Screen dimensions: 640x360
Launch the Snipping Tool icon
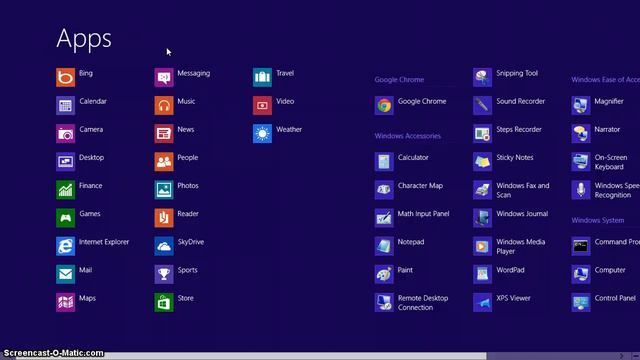point(482,78)
